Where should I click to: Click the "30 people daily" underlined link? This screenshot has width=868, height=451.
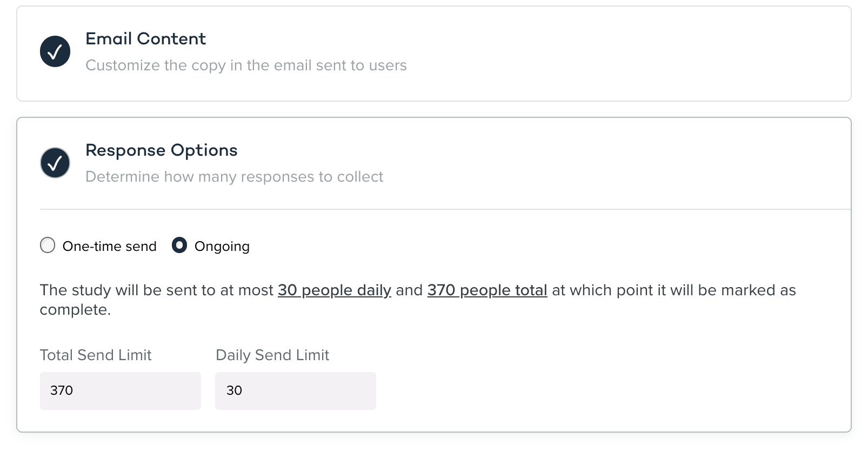tap(334, 290)
